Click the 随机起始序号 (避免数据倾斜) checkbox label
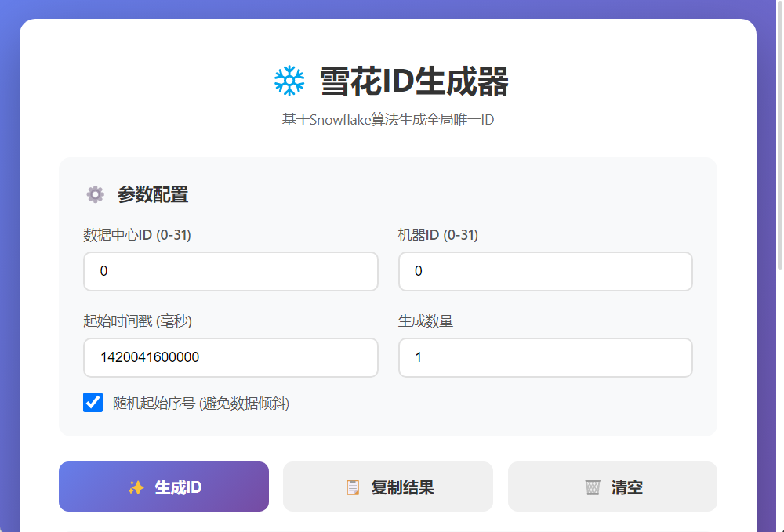784x532 pixels. click(x=201, y=404)
